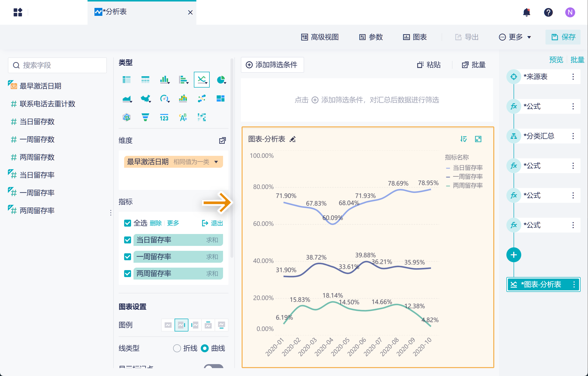Expand the 更多 dropdown menu
This screenshot has height=376, width=588.
(515, 37)
